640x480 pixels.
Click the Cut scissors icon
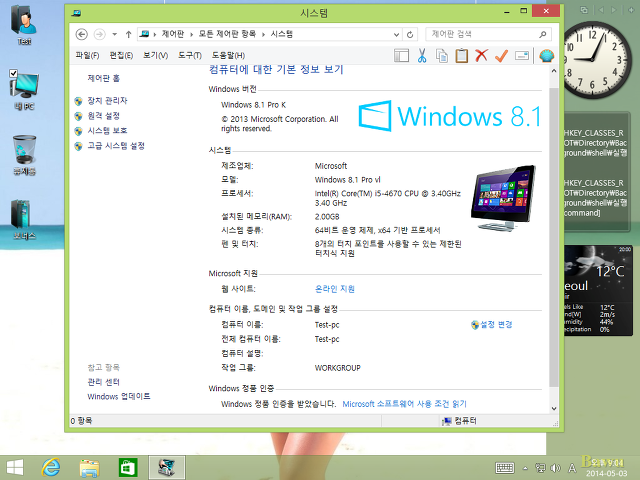[x=422, y=56]
